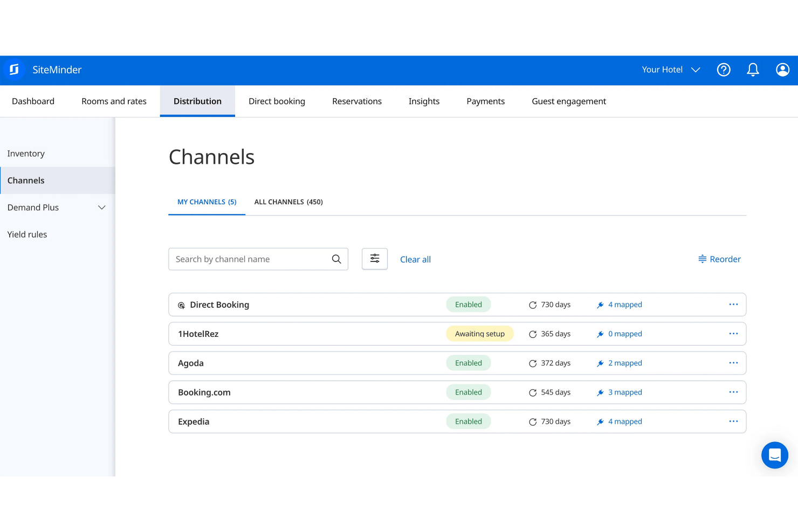Click the Direct Booking channel icon

click(x=182, y=305)
